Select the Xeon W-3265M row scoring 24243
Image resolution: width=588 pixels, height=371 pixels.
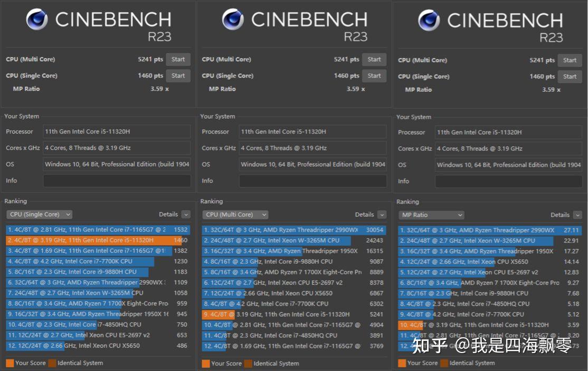pos(294,241)
